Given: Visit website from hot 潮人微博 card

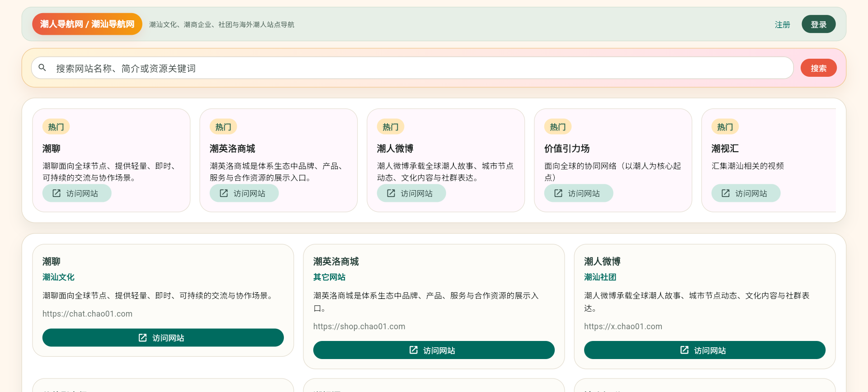Looking at the screenshot, I should pos(411,193).
